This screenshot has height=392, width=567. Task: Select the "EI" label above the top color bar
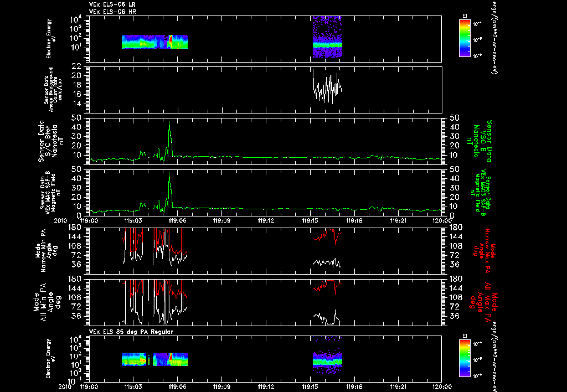[x=465, y=16]
